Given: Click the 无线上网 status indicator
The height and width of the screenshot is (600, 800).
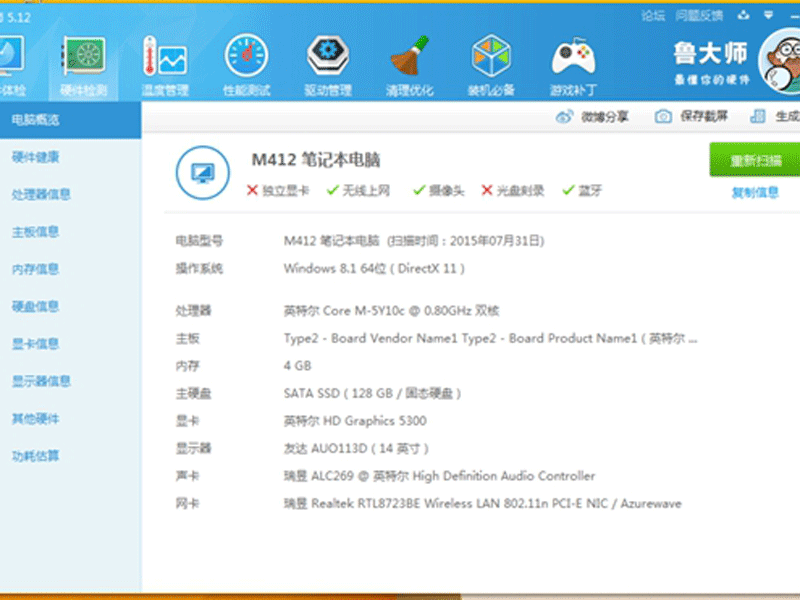Looking at the screenshot, I should 358,191.
